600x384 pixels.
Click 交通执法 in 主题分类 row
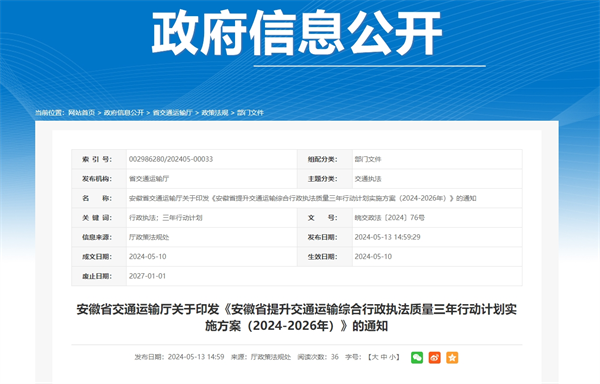pos(368,179)
